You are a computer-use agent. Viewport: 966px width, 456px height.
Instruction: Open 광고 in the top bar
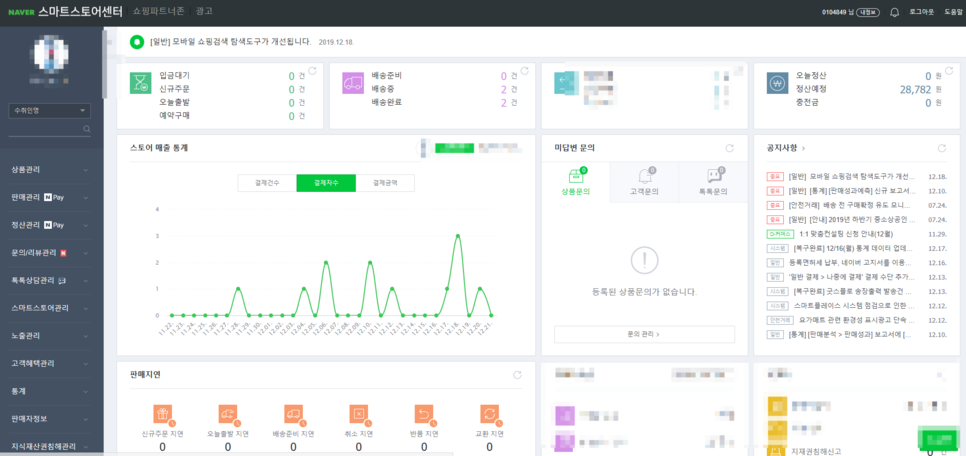(204, 12)
